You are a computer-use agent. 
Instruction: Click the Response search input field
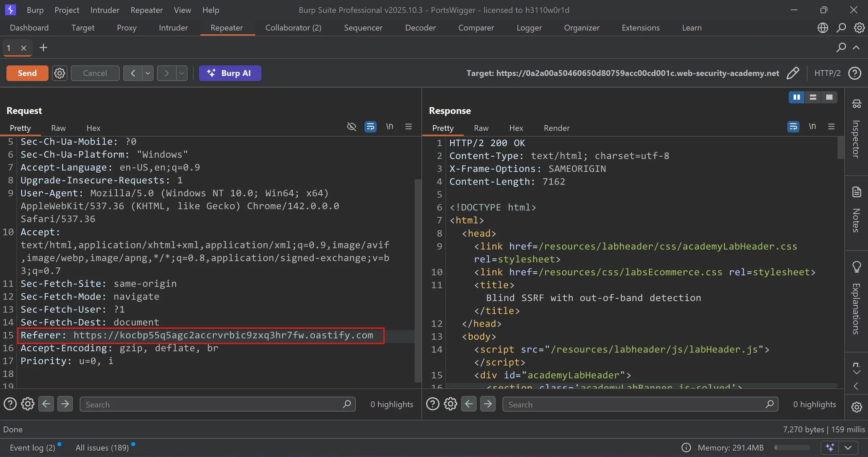(x=634, y=404)
